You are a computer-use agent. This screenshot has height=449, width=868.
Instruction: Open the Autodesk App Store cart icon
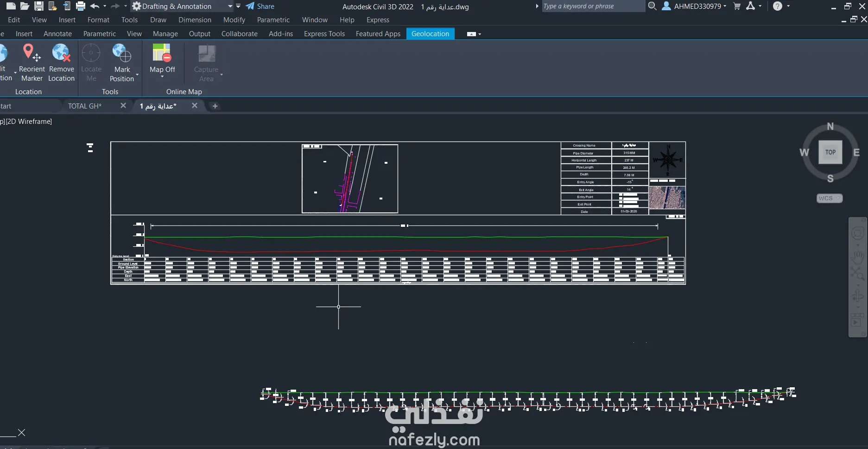pyautogui.click(x=737, y=6)
